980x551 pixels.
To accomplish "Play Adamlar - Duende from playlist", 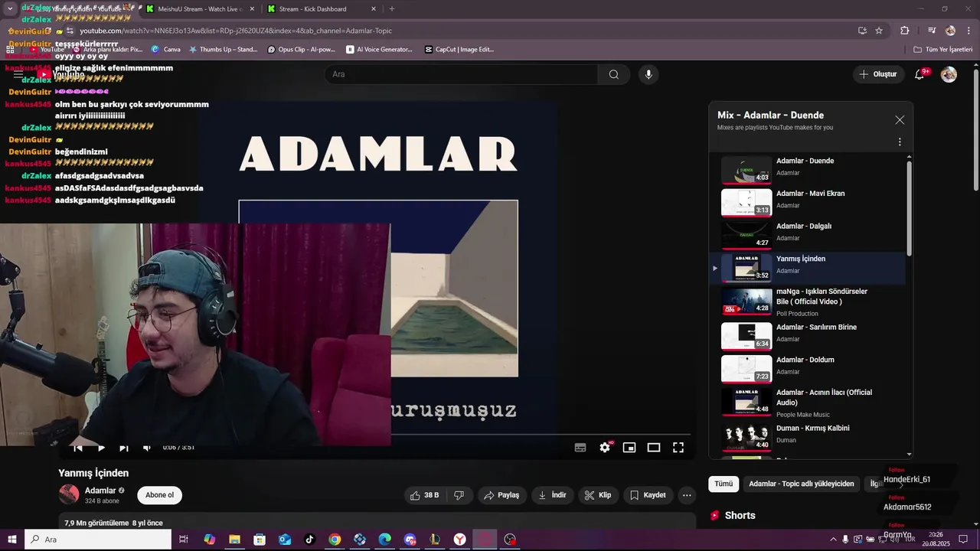I will pos(808,171).
